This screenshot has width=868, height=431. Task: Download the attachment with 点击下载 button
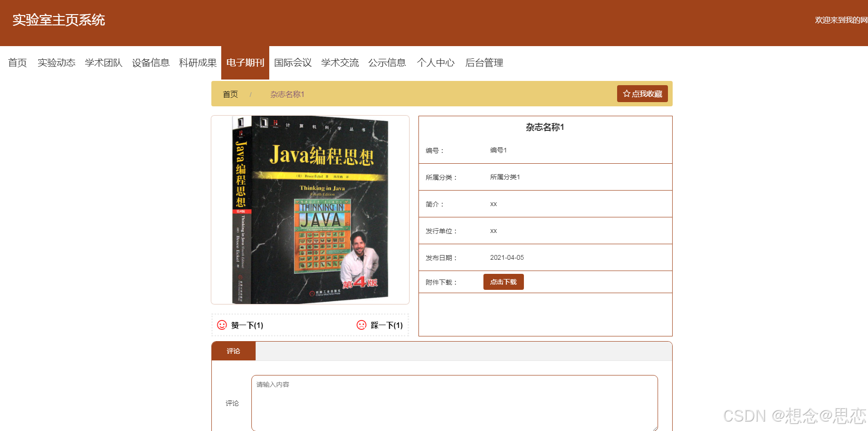[504, 282]
